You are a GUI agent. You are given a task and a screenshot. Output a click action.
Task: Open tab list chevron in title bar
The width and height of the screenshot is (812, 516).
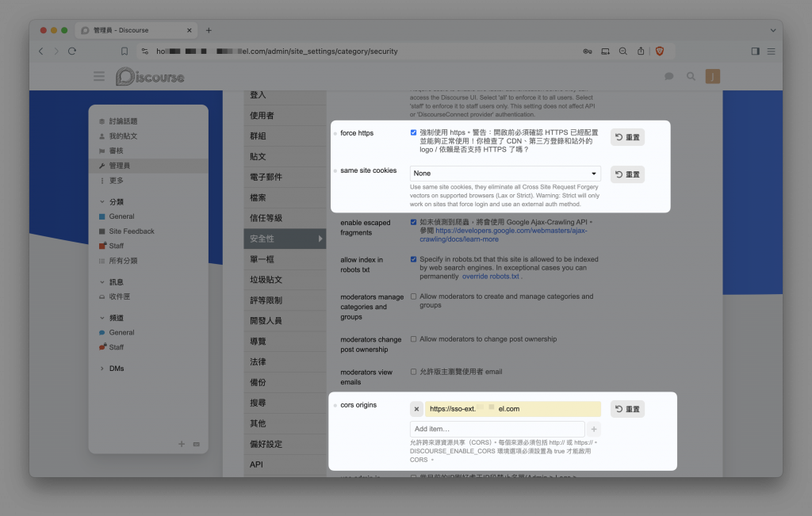click(772, 30)
